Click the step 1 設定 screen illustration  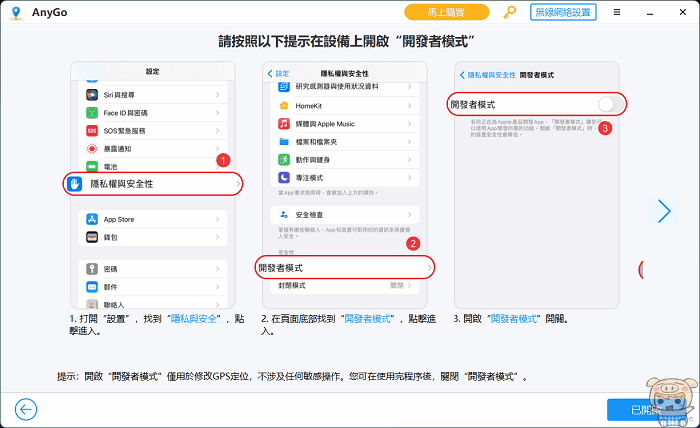coord(153,185)
